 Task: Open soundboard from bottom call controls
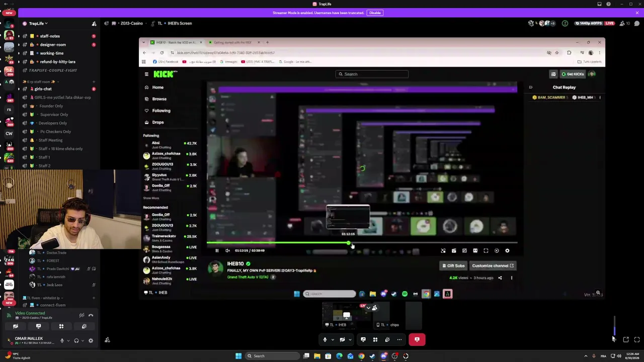(387, 339)
